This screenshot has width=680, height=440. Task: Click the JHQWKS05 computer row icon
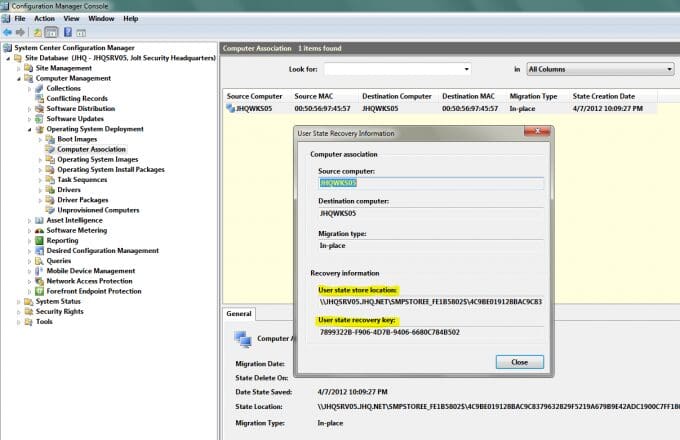tap(230, 108)
